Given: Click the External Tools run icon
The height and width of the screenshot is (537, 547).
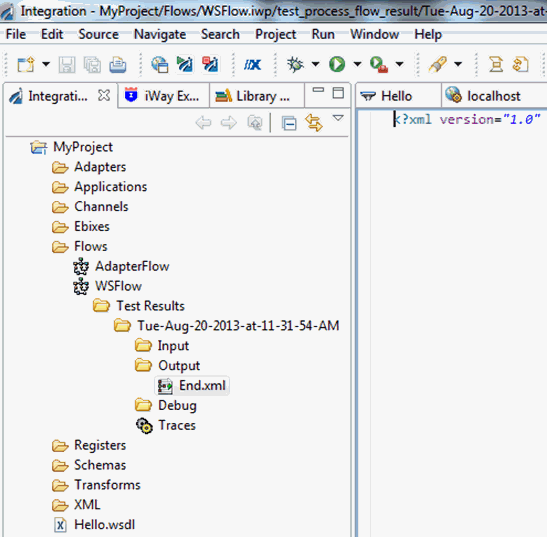Looking at the screenshot, I should [x=379, y=65].
